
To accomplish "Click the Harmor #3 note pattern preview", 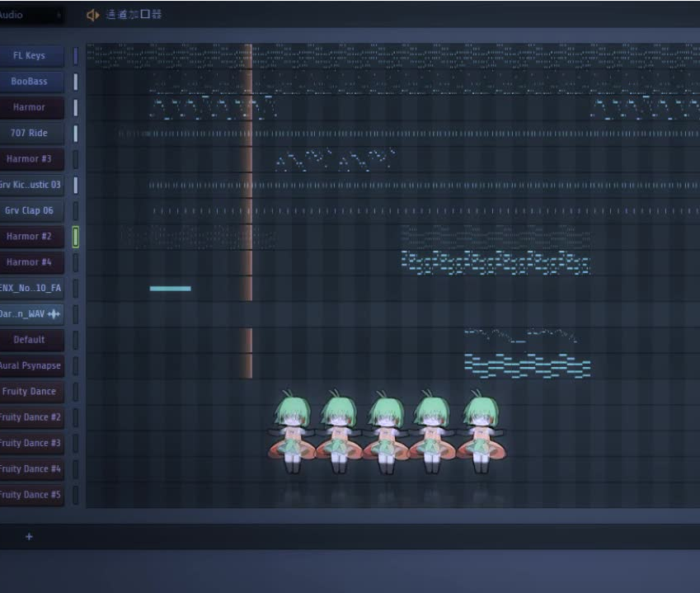I will (336, 160).
